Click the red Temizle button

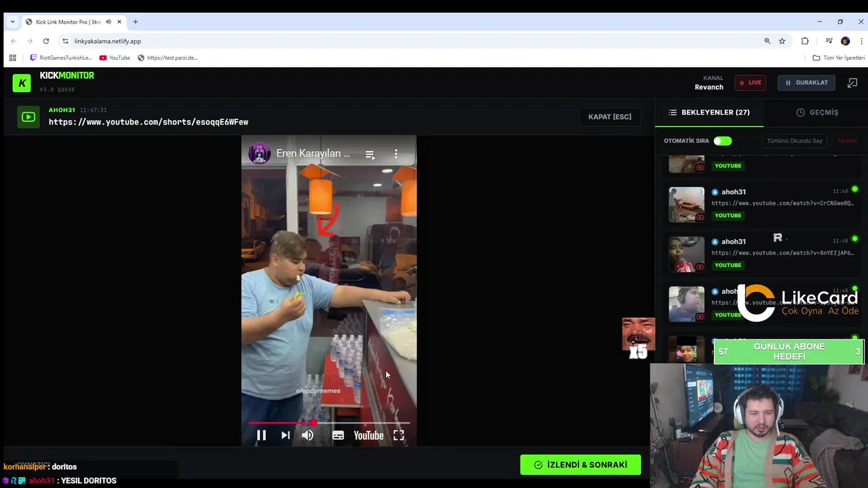click(847, 141)
